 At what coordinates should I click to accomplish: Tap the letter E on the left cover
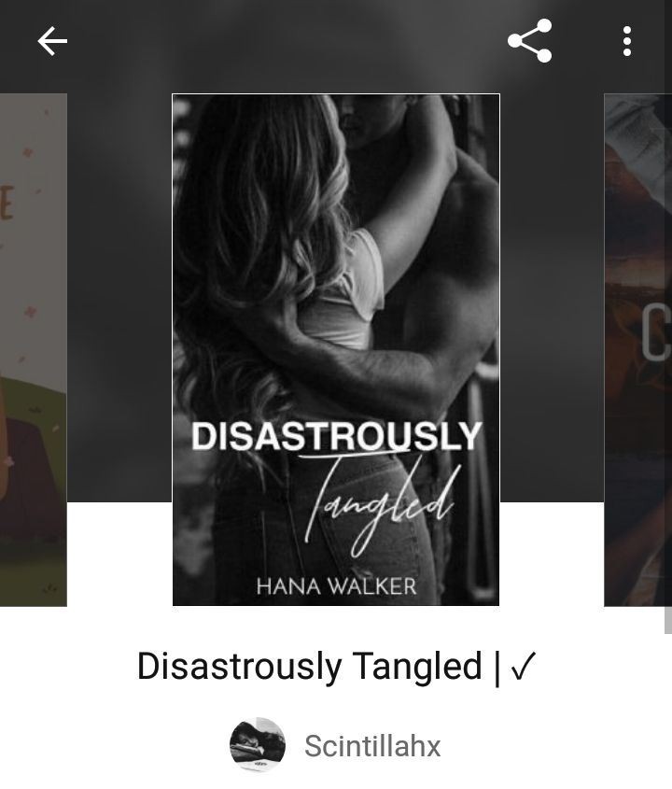click(x=7, y=203)
